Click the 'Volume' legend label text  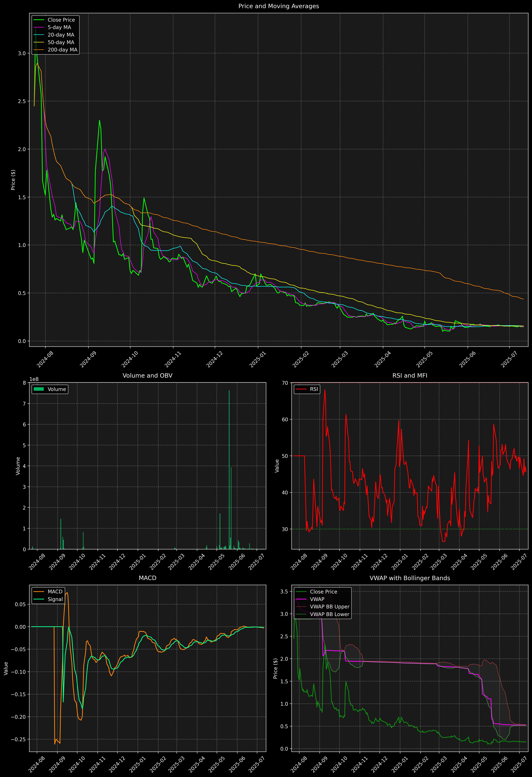click(x=57, y=389)
